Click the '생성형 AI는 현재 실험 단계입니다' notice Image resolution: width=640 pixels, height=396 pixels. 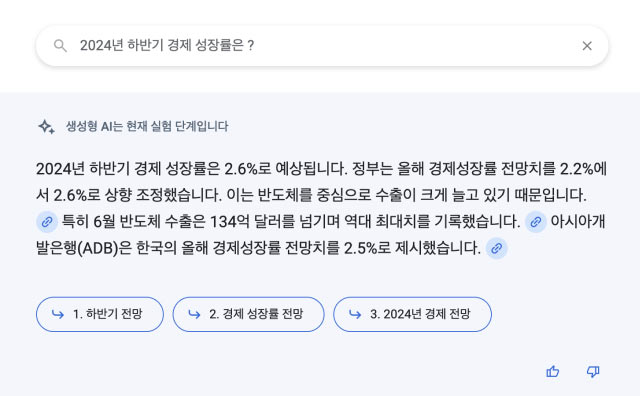click(147, 127)
